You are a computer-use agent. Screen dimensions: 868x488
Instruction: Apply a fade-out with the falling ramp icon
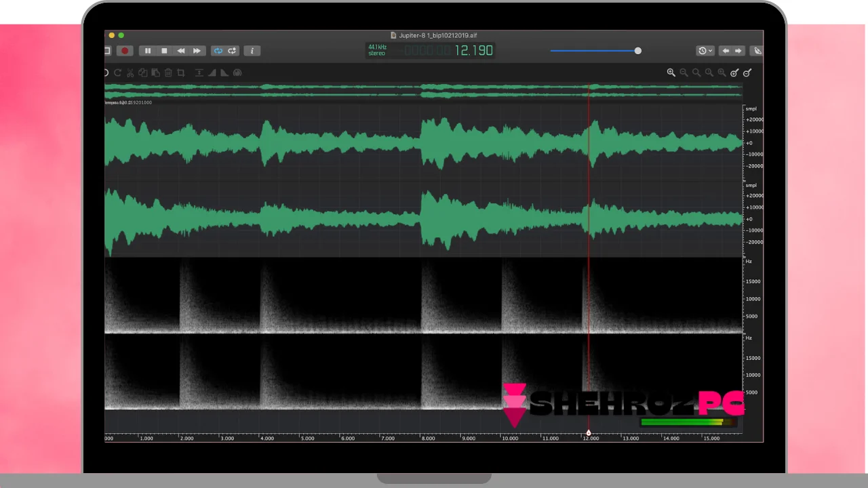(x=224, y=73)
